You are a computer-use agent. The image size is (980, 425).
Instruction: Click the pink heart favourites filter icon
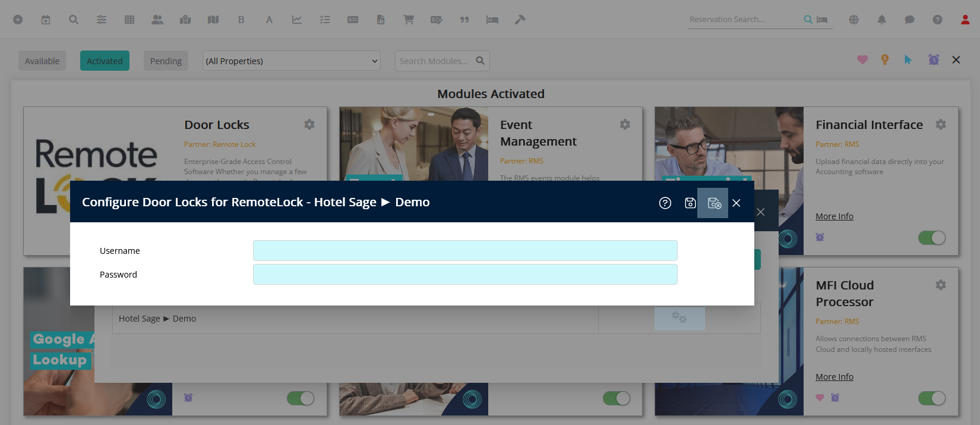tap(862, 59)
